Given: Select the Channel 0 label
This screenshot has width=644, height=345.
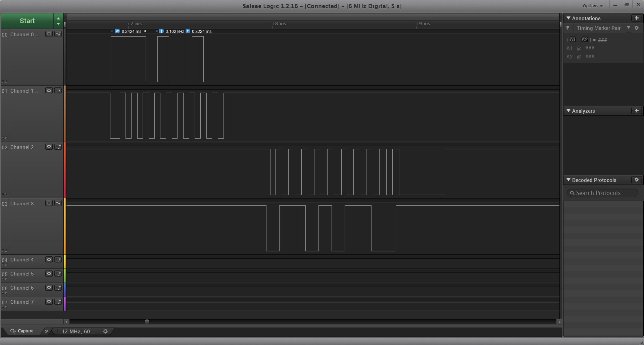Looking at the screenshot, I should pos(24,34).
